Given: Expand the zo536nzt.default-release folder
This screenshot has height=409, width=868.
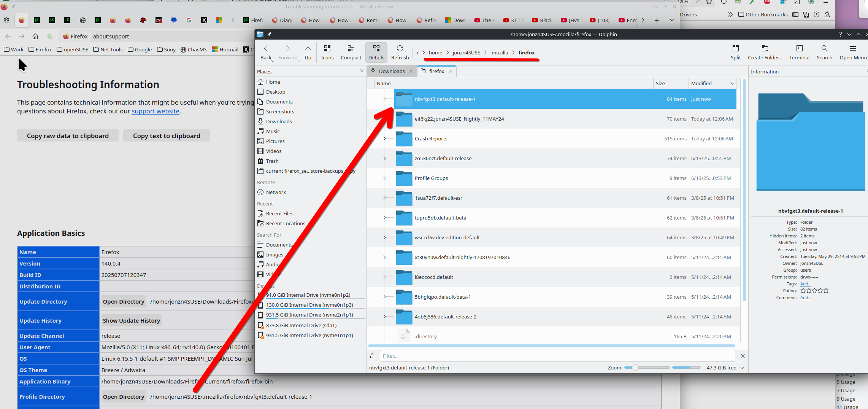Looking at the screenshot, I should 384,158.
